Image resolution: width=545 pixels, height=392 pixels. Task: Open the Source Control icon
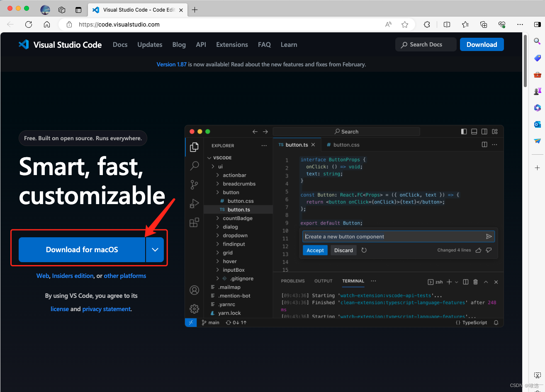coord(195,185)
